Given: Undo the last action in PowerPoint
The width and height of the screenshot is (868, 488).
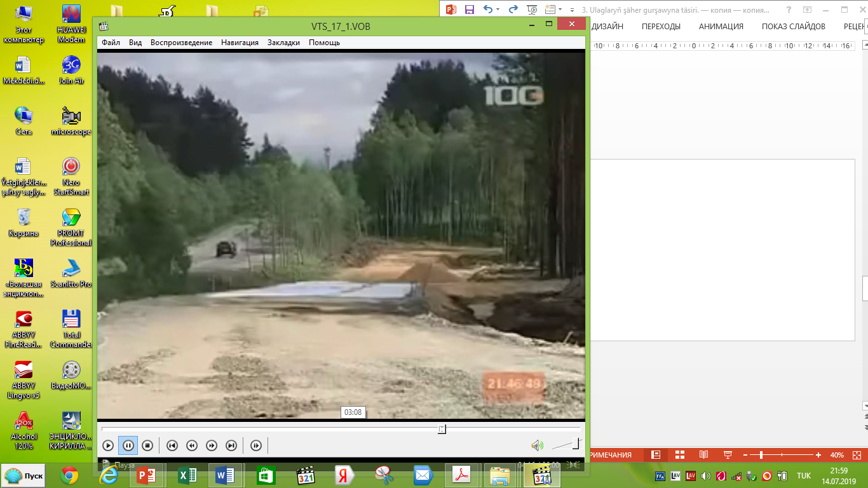Looking at the screenshot, I should coord(487,10).
